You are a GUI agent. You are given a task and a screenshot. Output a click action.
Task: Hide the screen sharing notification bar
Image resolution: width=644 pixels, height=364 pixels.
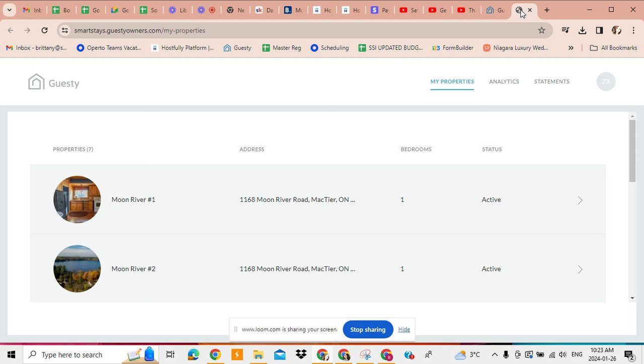(404, 329)
